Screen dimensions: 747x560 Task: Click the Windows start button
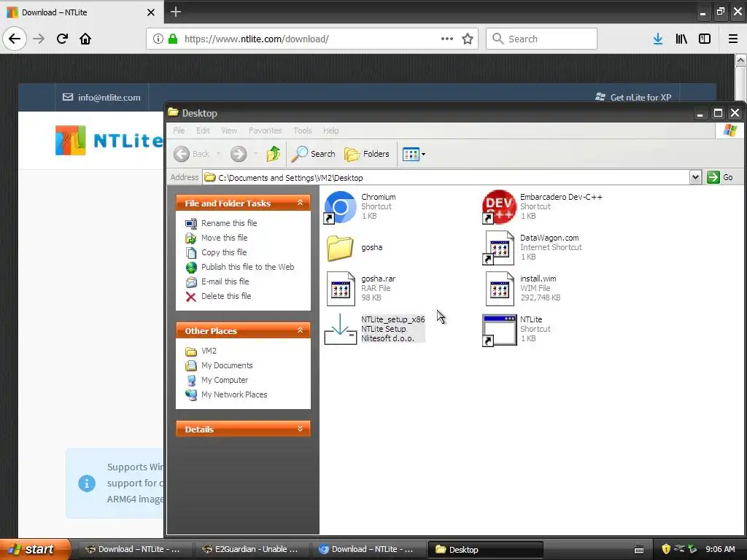[34, 549]
